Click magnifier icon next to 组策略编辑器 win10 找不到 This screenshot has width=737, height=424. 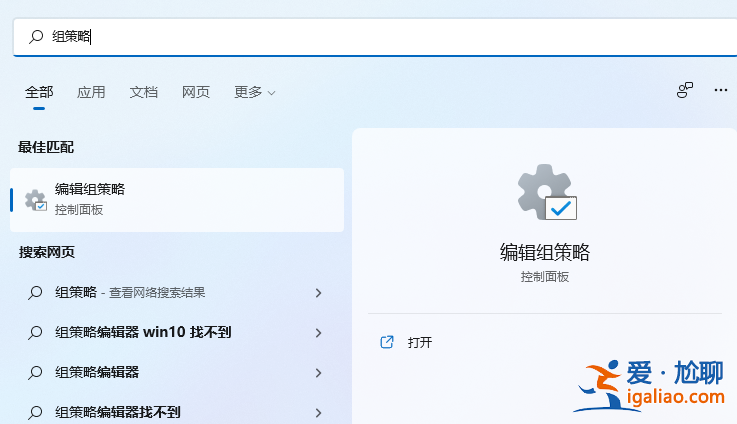point(35,333)
